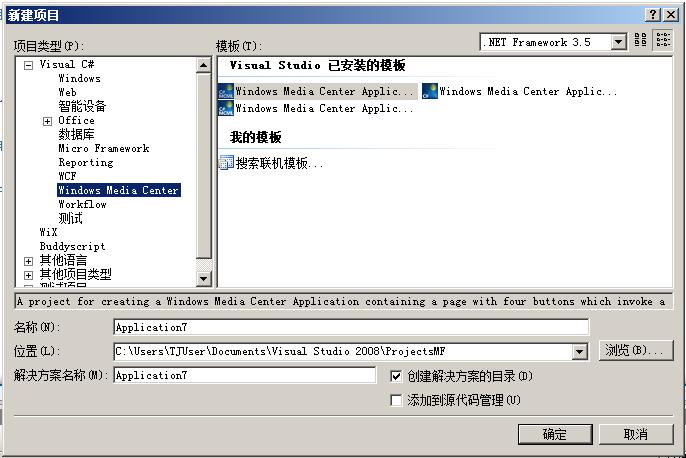
Task: Select the Office project type label
Action: (76, 120)
